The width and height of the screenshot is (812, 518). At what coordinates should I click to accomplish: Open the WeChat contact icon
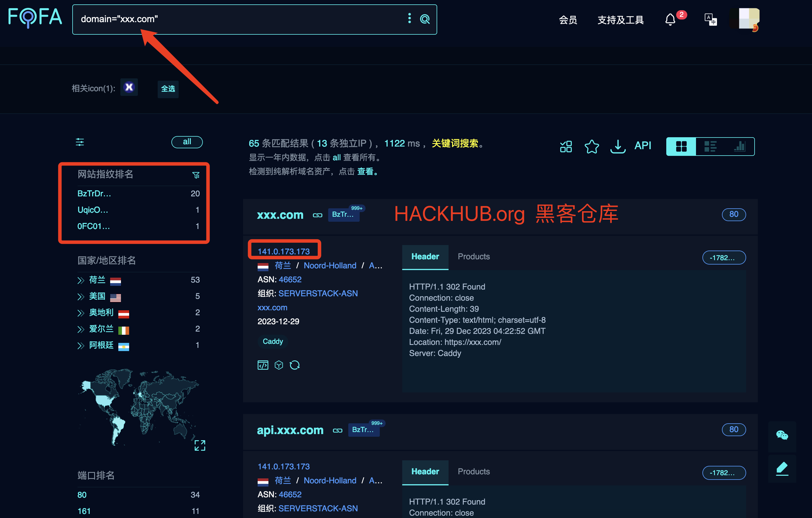[782, 436]
